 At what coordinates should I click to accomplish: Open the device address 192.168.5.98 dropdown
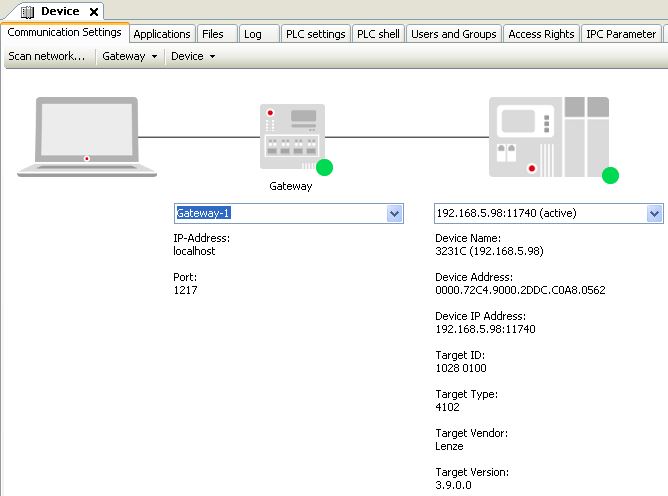click(654, 213)
